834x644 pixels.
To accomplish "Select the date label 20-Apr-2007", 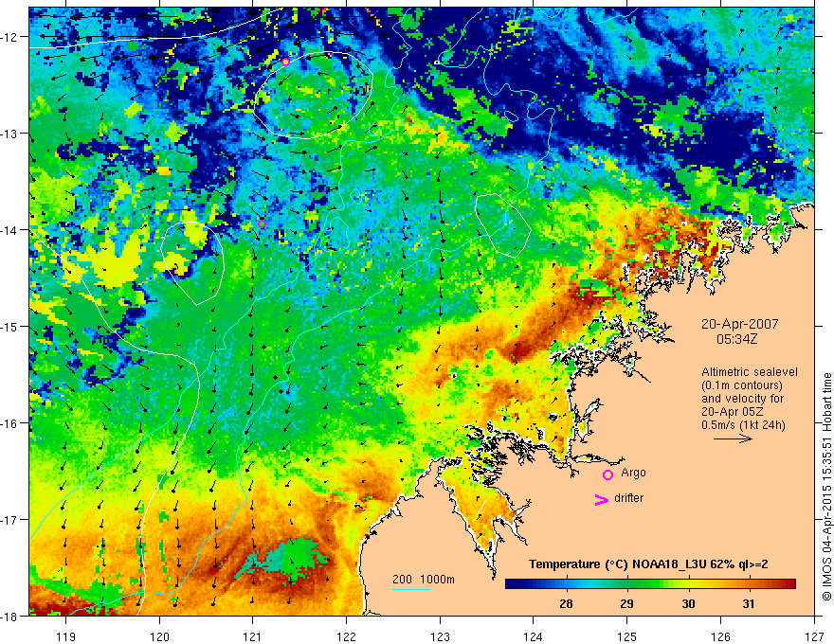I will click(740, 324).
